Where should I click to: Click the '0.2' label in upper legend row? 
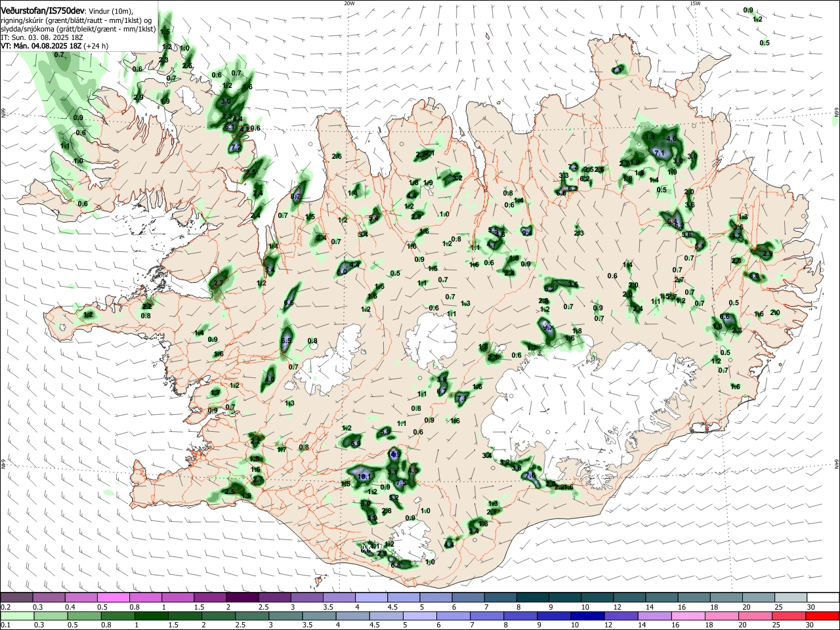(5, 607)
